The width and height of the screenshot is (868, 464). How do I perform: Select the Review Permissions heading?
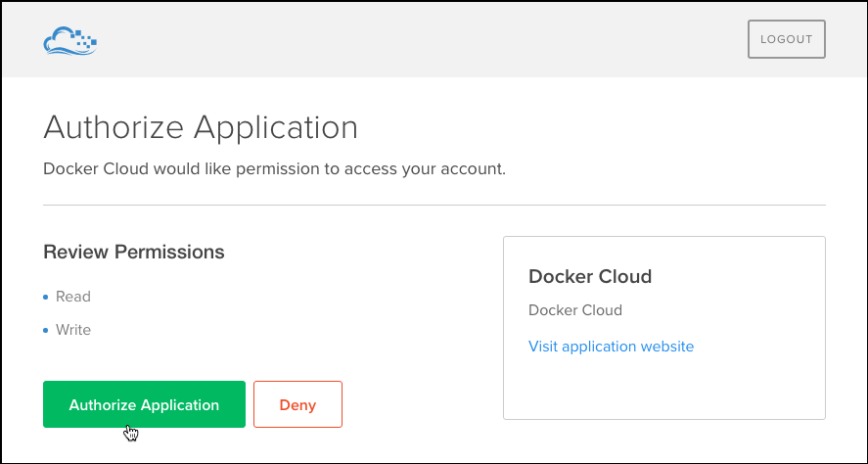(x=134, y=253)
